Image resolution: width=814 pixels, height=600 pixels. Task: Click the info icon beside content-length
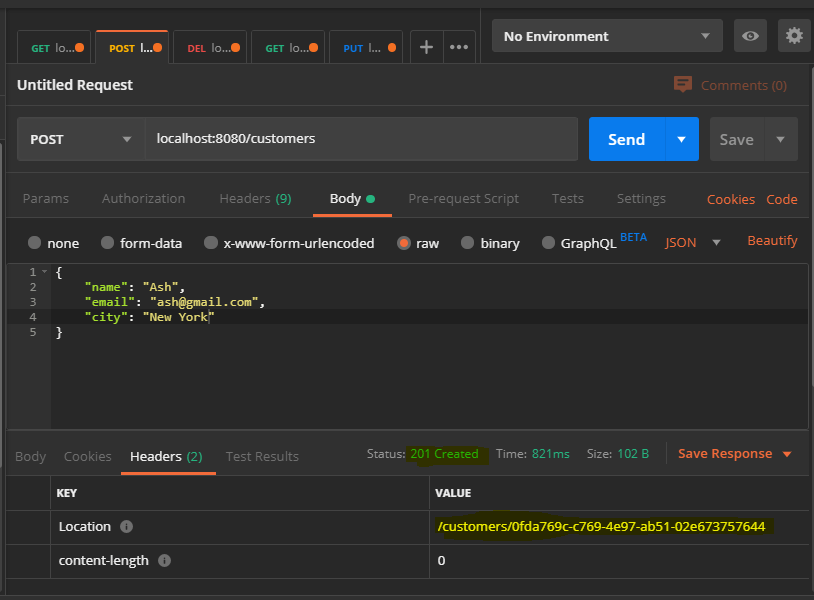click(x=164, y=561)
